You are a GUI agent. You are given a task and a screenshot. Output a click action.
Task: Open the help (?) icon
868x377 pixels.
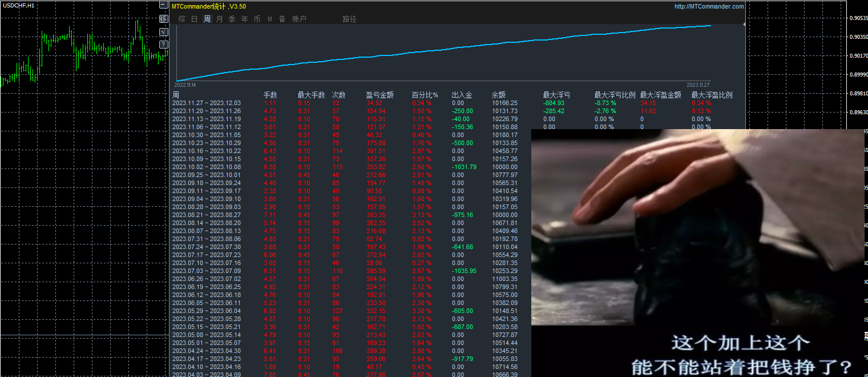(x=164, y=43)
